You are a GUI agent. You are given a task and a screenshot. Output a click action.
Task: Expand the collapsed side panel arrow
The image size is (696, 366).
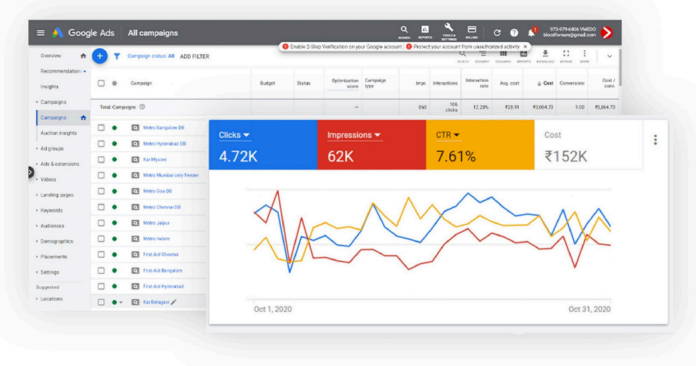click(31, 172)
